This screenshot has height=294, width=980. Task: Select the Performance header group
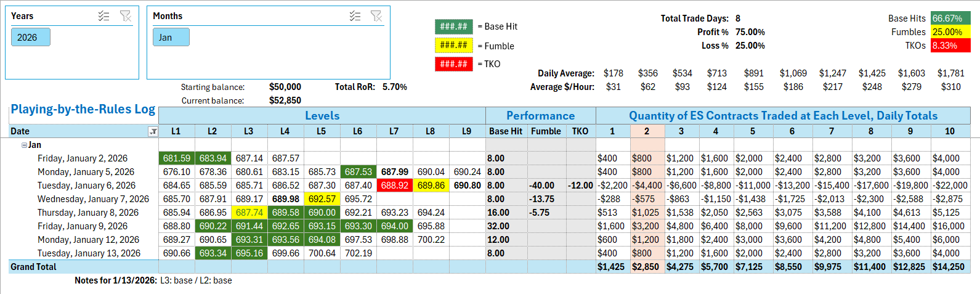(x=540, y=116)
